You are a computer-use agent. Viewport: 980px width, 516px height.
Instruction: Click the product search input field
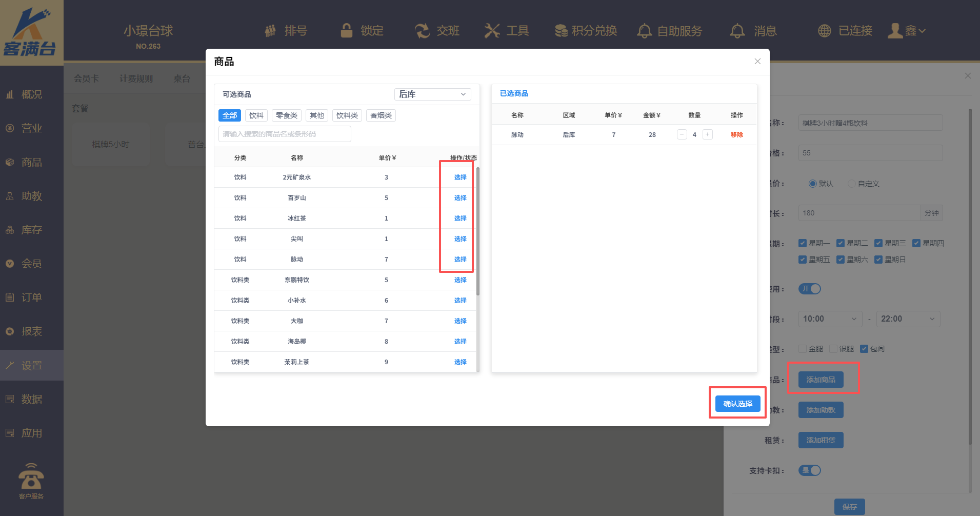point(285,134)
